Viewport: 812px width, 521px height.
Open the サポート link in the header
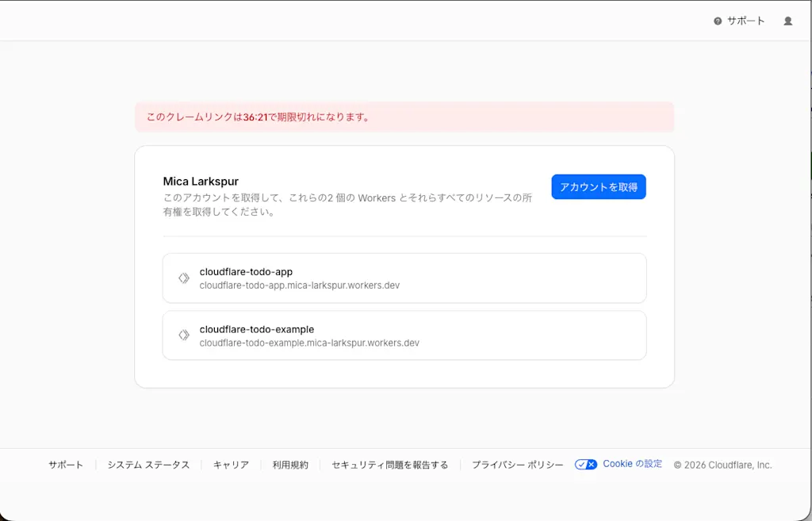click(x=745, y=21)
